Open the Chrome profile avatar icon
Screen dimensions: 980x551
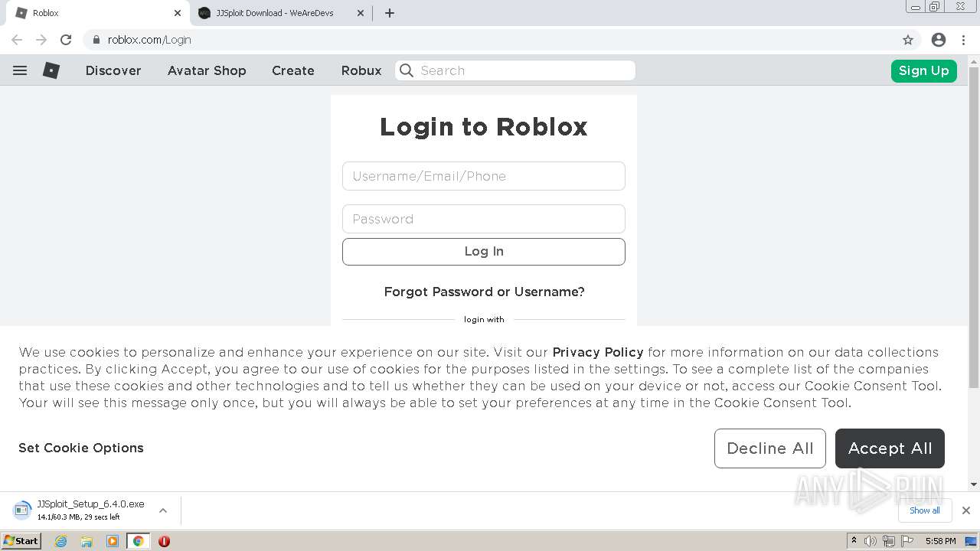click(x=939, y=40)
